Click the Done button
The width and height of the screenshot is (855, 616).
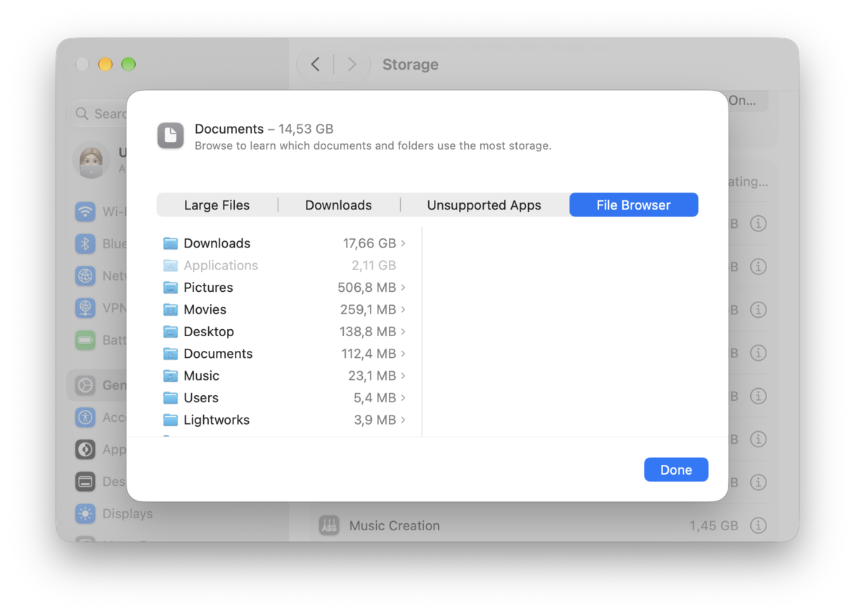click(x=676, y=470)
